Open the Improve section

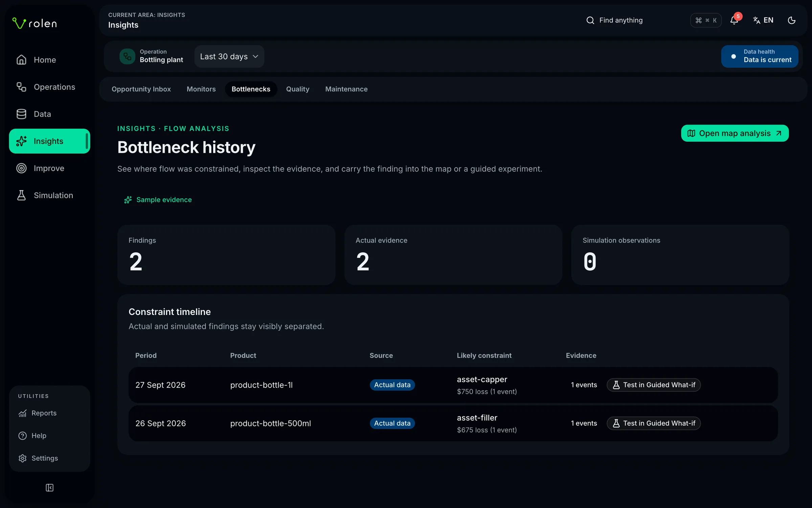point(49,168)
